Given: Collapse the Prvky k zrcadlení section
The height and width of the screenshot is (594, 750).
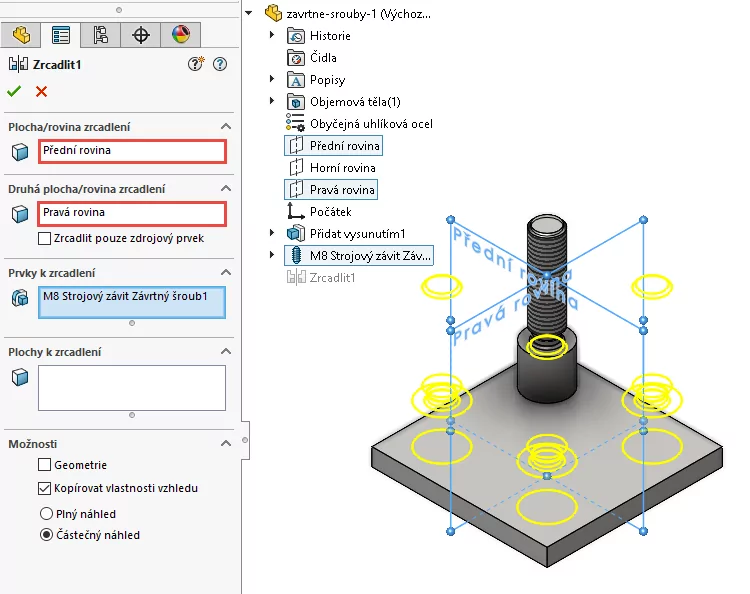Looking at the screenshot, I should point(226,273).
